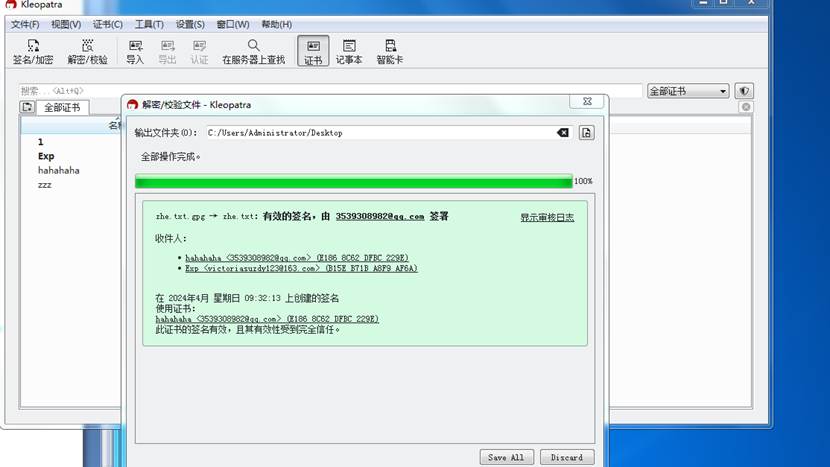830x467 pixels.
Task: Open the 视图(V) menu
Action: click(66, 24)
